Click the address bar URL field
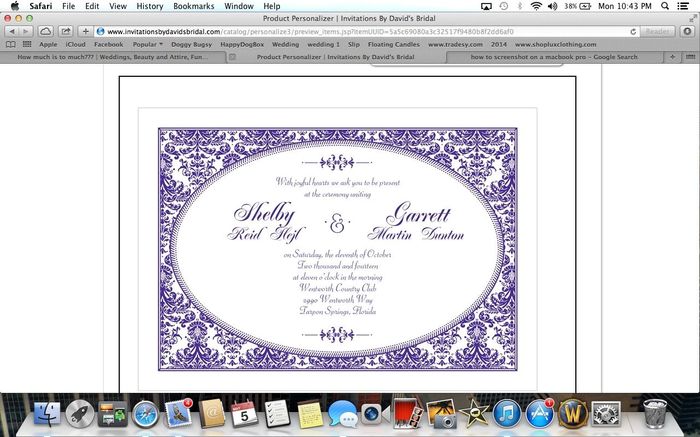This screenshot has height=437, width=700. click(364, 32)
